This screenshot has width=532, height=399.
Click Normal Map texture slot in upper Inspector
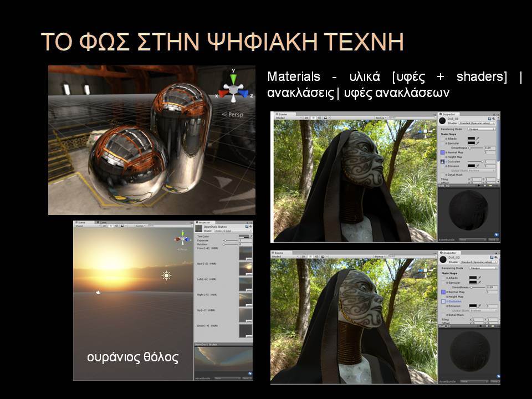(442, 153)
